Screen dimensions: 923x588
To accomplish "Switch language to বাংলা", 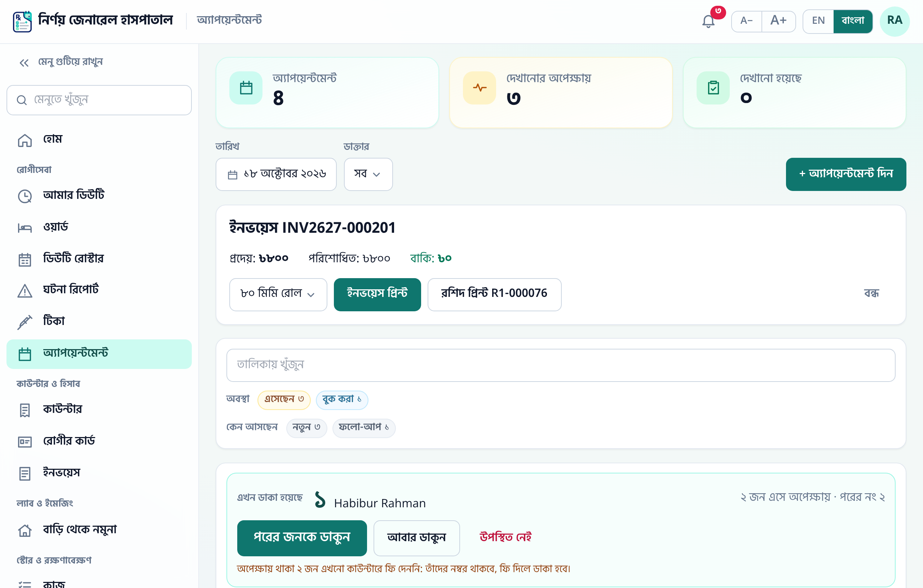I will pyautogui.click(x=853, y=21).
